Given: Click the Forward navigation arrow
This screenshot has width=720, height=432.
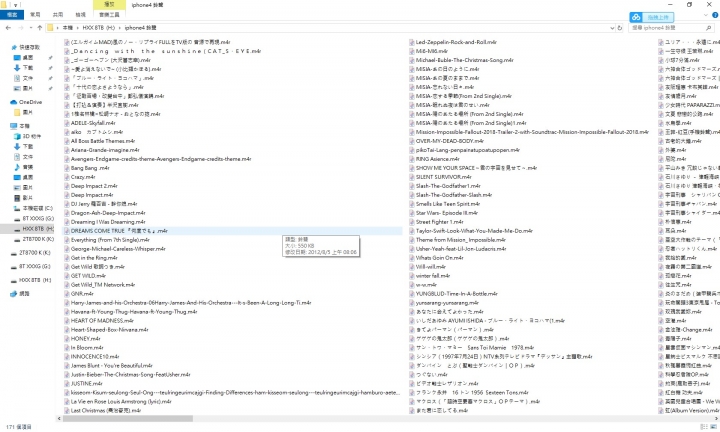Looking at the screenshot, I should pyautogui.click(x=21, y=28).
